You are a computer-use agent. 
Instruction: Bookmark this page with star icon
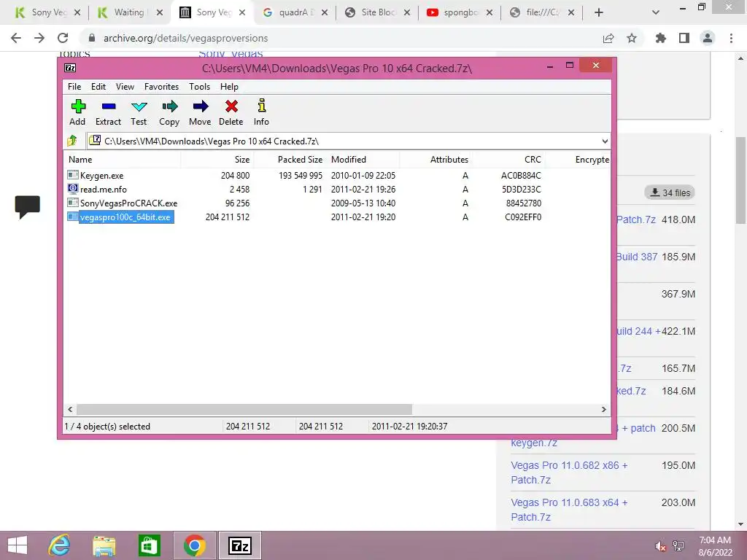[632, 38]
